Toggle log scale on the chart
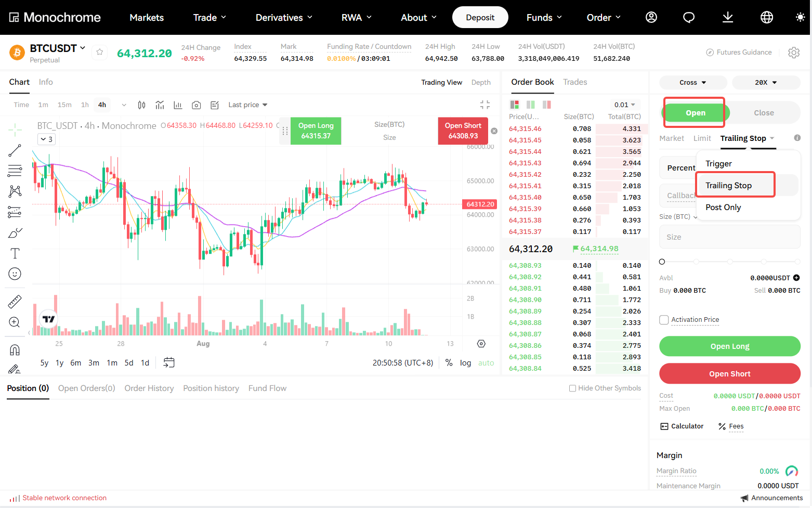Viewport: 812px width, 508px height. pyautogui.click(x=465, y=363)
